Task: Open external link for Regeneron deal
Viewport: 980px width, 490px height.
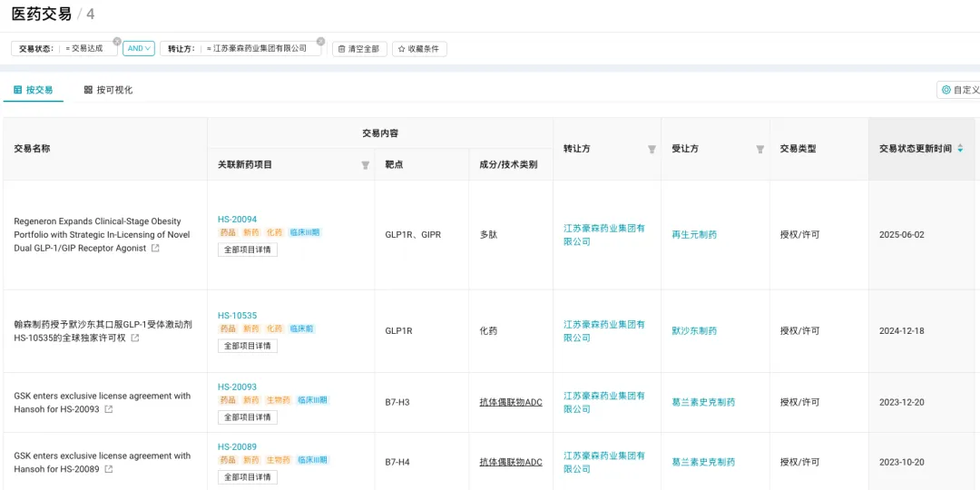Action: pyautogui.click(x=155, y=249)
